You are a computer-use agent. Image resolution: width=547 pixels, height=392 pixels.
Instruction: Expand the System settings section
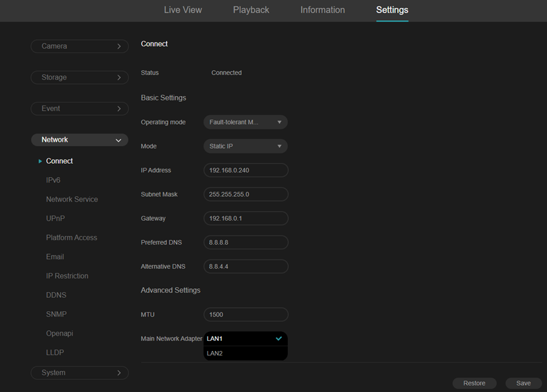point(80,372)
